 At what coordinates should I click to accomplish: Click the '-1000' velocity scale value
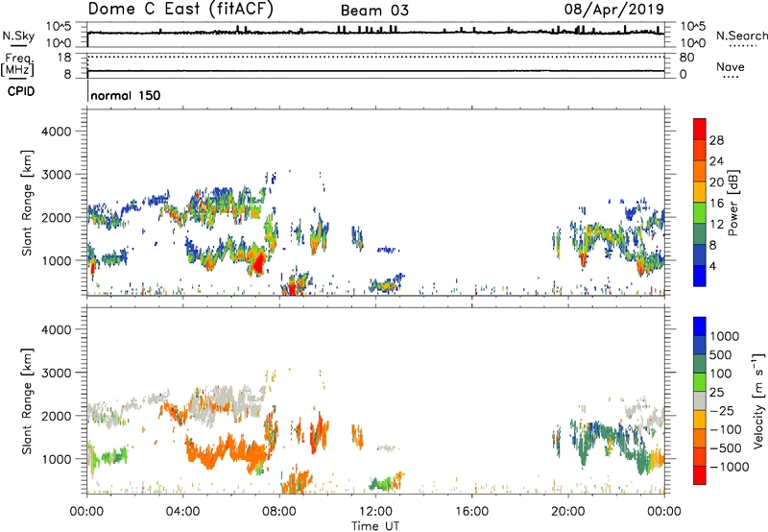tap(729, 467)
